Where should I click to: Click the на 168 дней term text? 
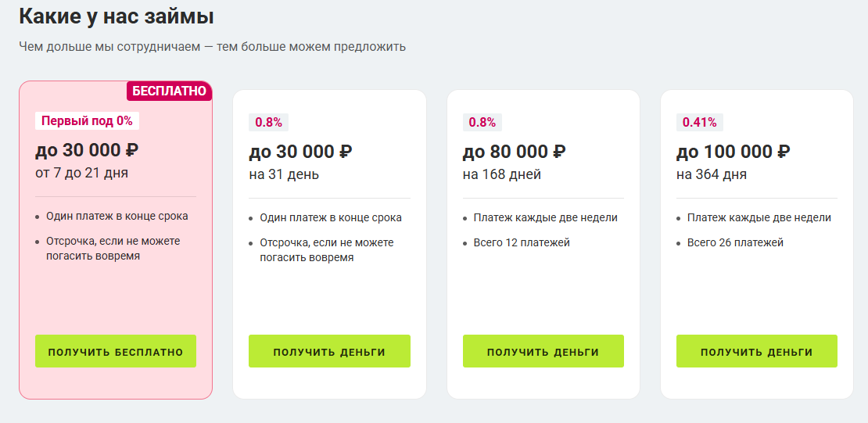pos(501,174)
